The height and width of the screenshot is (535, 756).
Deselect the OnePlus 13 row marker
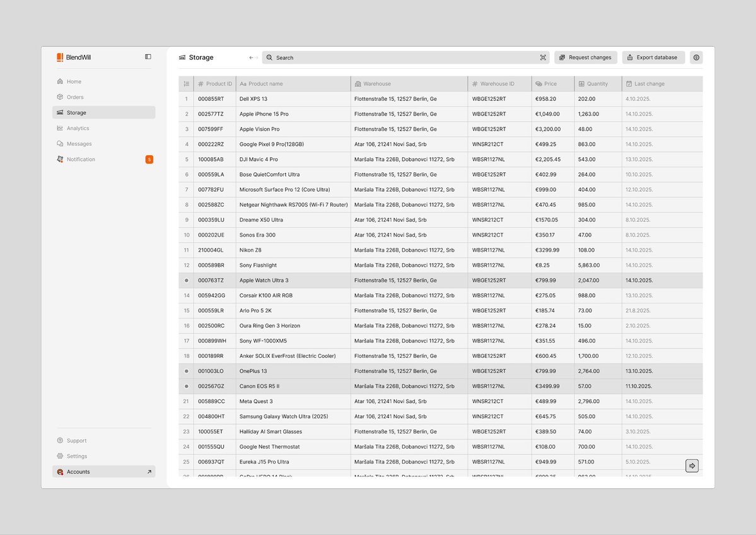(187, 371)
